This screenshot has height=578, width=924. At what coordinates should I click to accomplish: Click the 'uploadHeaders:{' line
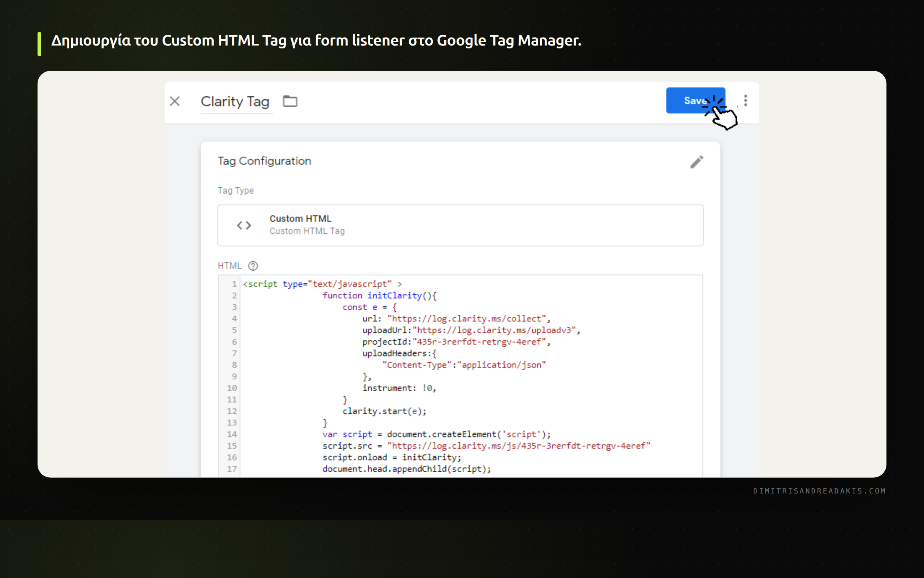click(x=400, y=353)
